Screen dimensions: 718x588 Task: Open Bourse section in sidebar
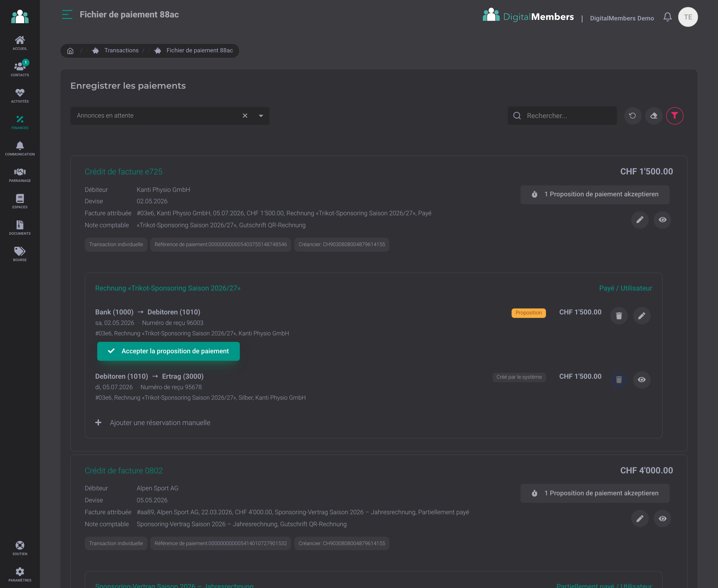pyautogui.click(x=20, y=254)
